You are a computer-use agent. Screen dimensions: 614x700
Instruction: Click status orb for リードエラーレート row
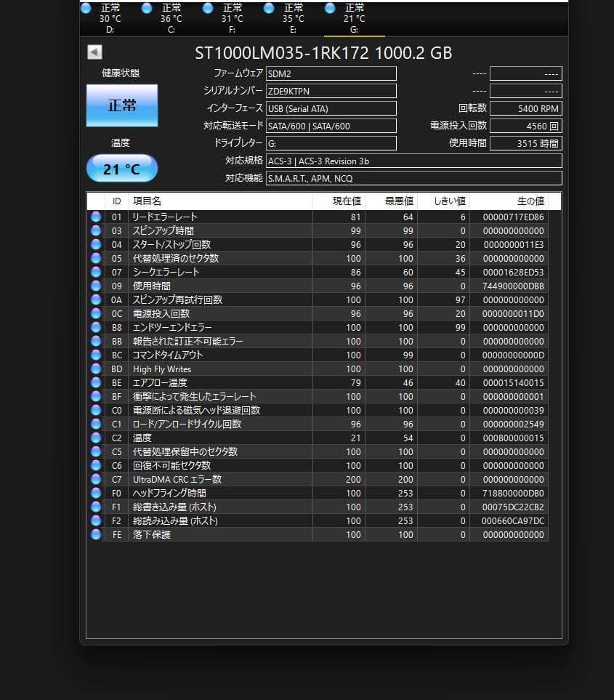[96, 217]
